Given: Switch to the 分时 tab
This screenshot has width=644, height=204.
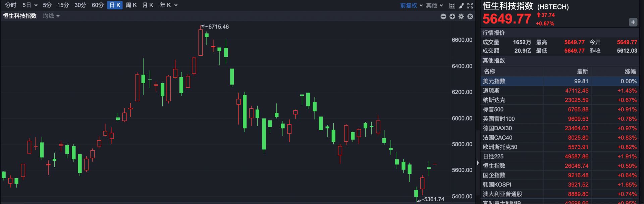Looking at the screenshot, I should tap(11, 5).
